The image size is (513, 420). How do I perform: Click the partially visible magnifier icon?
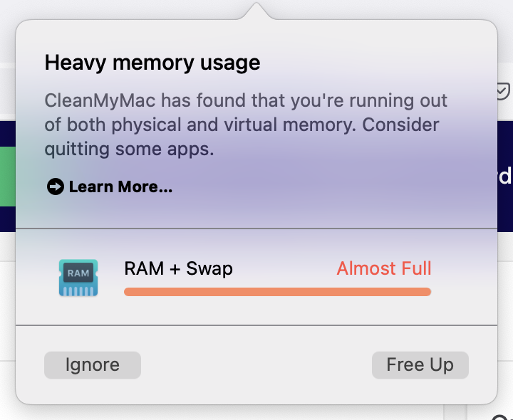pos(501,416)
